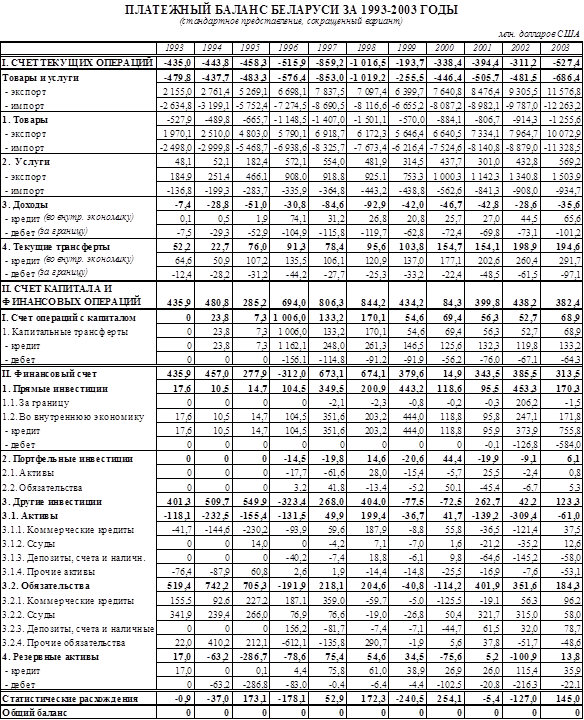Click the row label '2.2. Обязательства'
The width and height of the screenshot is (584, 720).
42,488
